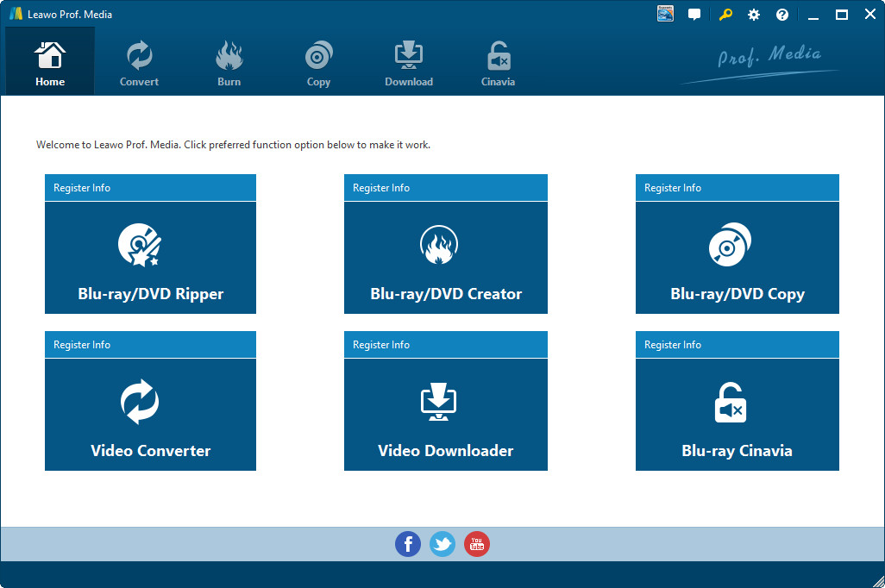
Task: Open the Blu-ray Cinavia remover
Action: (x=737, y=414)
